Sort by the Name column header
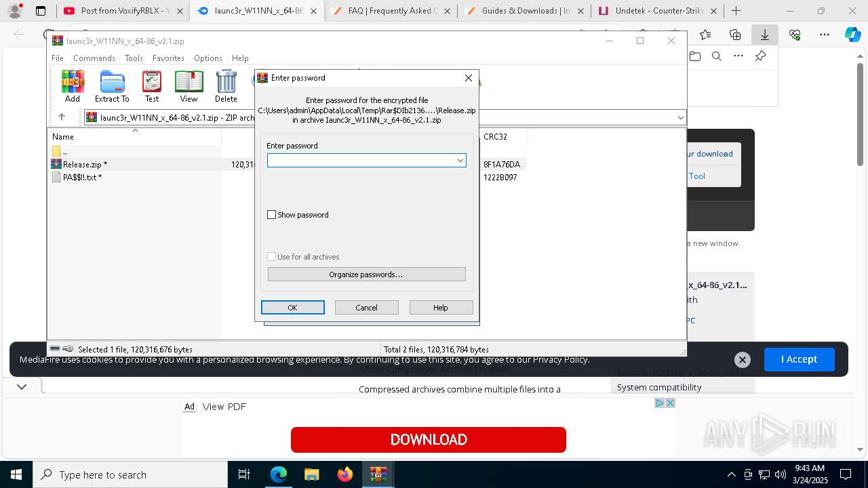Screen dimensions: 868x488 click(x=134, y=136)
